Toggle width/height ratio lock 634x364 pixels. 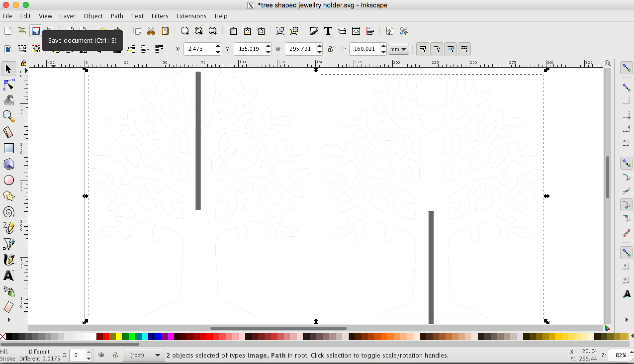[330, 49]
